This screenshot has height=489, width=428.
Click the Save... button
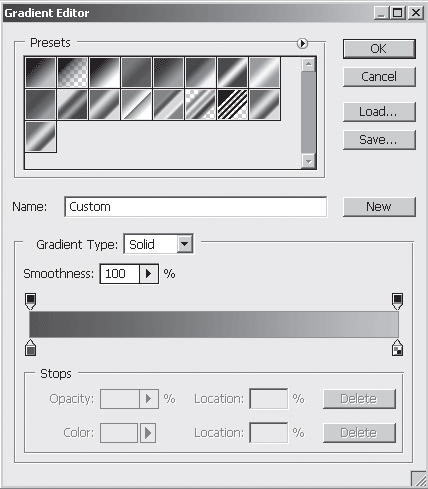click(x=379, y=140)
